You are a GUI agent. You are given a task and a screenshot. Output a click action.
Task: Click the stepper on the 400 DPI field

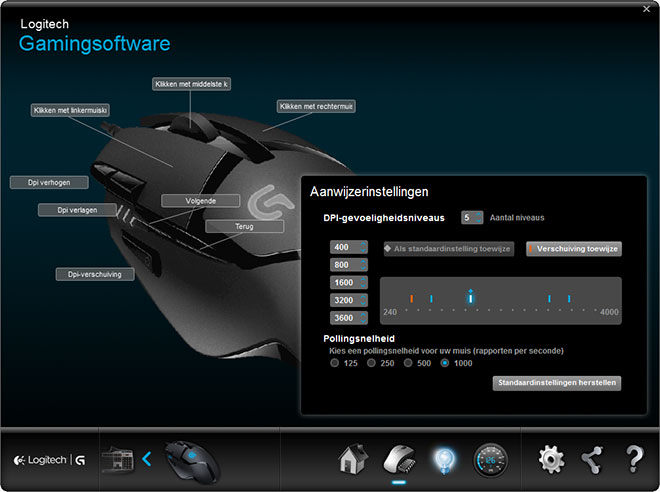point(362,247)
